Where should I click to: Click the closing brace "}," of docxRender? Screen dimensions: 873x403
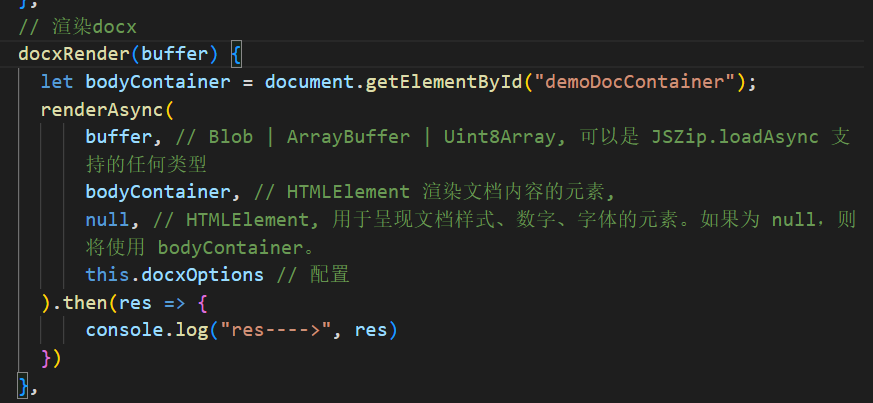point(28,386)
